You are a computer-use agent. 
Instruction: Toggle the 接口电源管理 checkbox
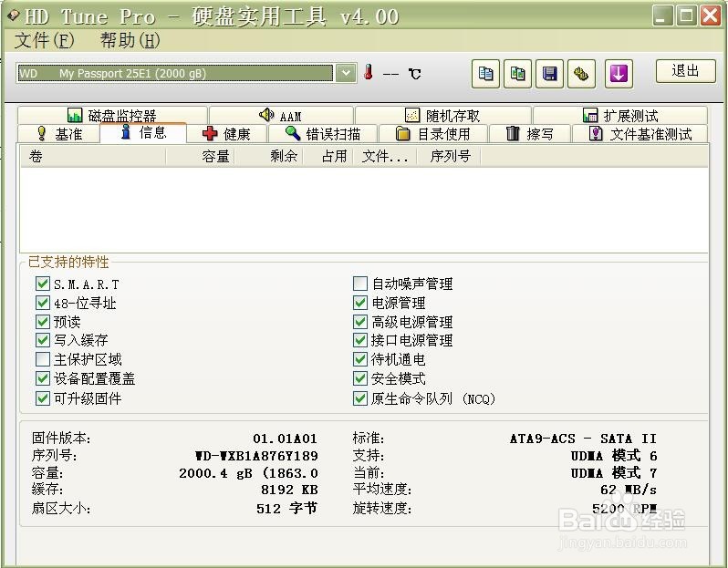coord(360,340)
